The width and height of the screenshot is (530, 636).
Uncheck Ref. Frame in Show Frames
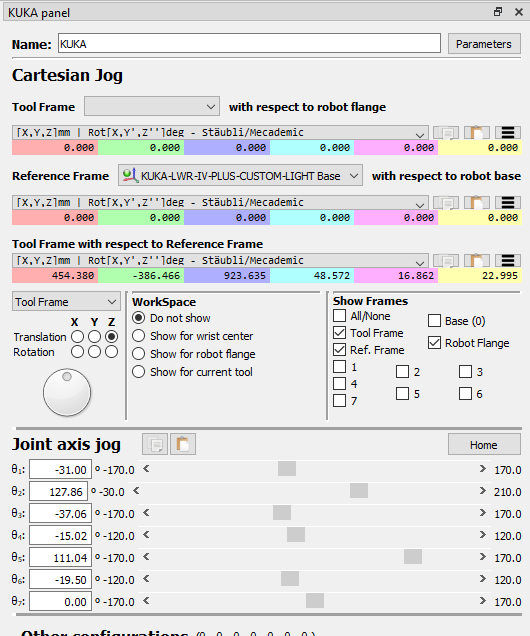339,350
